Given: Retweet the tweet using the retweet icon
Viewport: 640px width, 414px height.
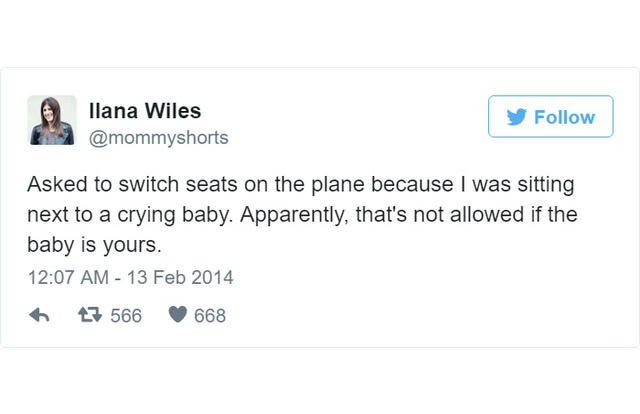Looking at the screenshot, I should coord(89,315).
